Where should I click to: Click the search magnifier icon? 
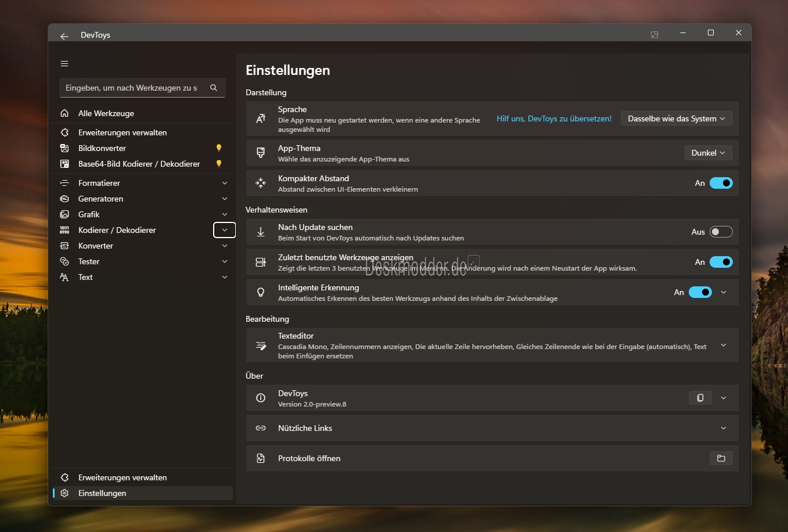pos(214,88)
